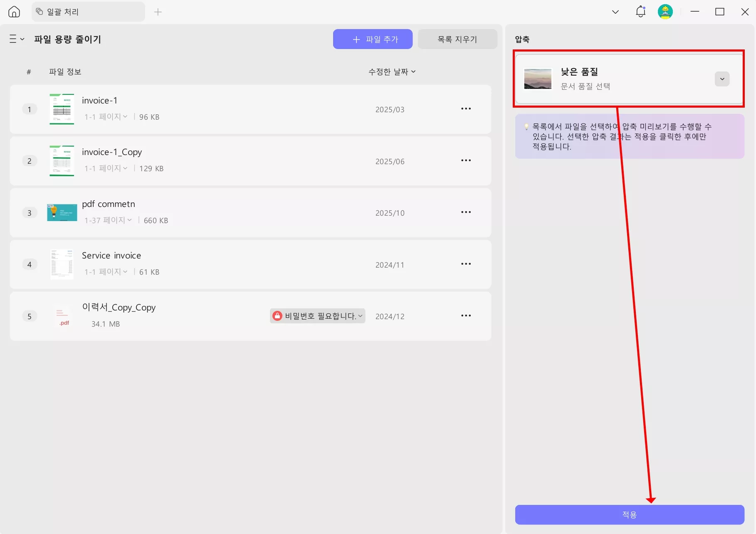756x534 pixels.
Task: Select the 이력서_Copy_Copy pdf file icon
Action: 63,316
